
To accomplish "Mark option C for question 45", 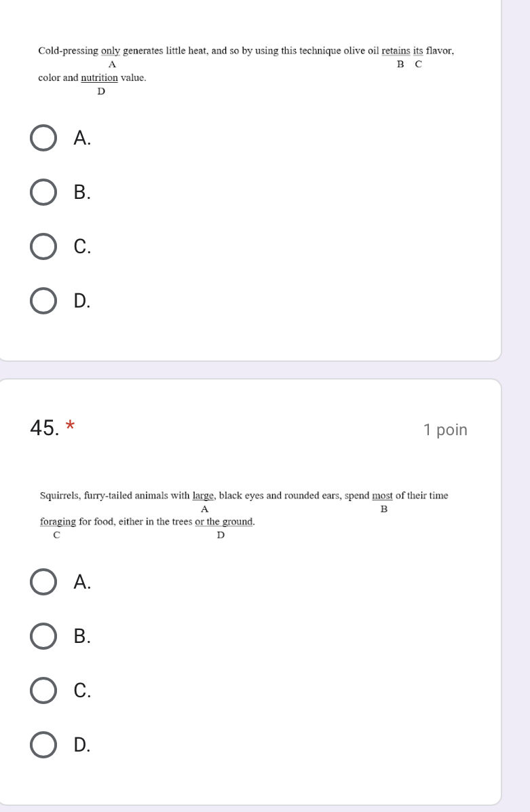I will tap(44, 690).
